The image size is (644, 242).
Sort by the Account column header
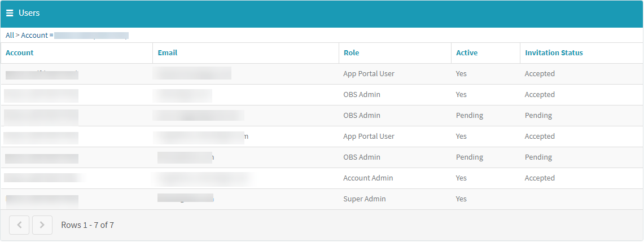coord(20,52)
